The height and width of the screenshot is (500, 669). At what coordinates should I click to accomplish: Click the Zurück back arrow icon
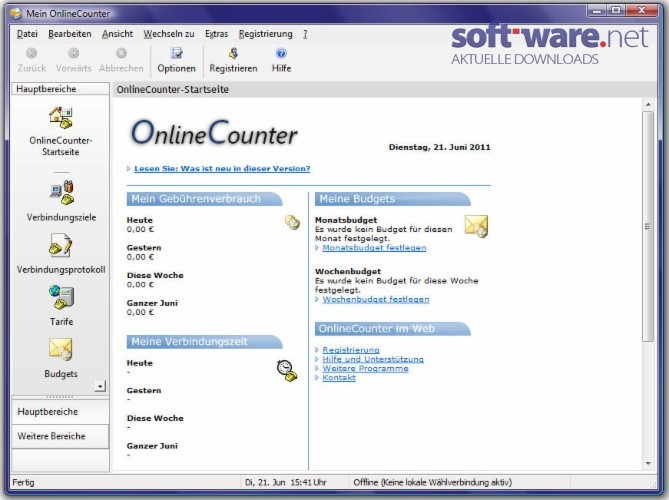coord(32,53)
